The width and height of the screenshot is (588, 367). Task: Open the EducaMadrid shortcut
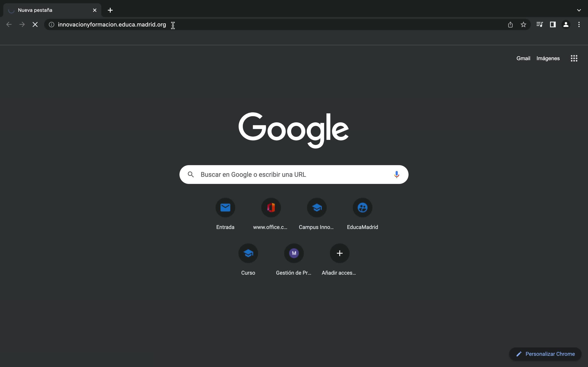coord(362,208)
